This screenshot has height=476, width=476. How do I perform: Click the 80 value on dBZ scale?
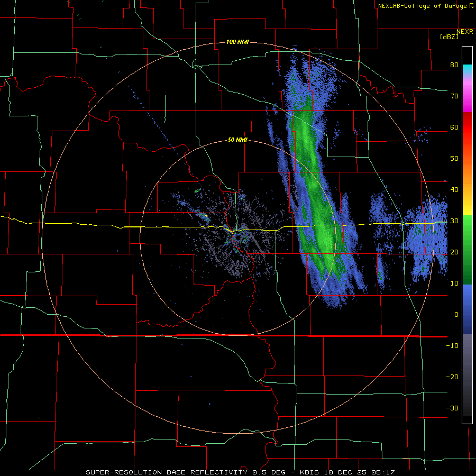(x=454, y=65)
